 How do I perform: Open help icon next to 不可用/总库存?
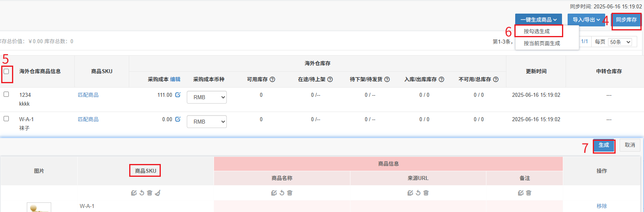pyautogui.click(x=496, y=79)
